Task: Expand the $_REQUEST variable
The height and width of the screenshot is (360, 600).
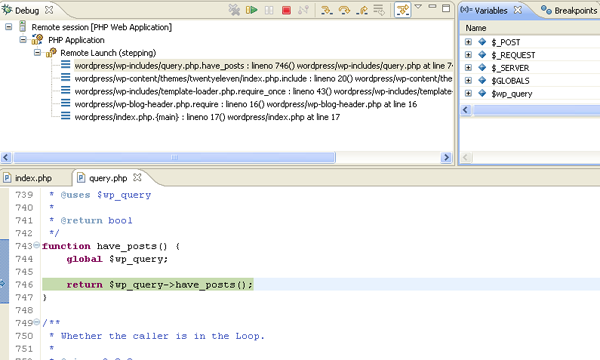Action: (x=468, y=55)
